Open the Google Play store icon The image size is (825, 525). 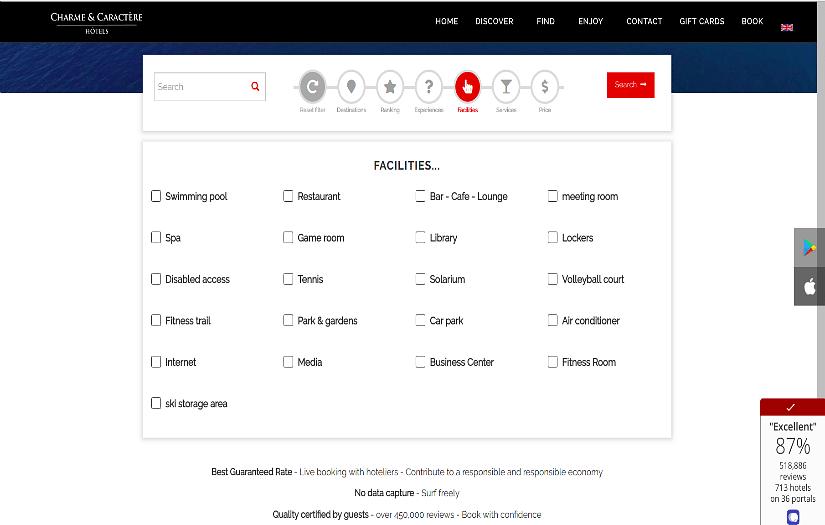point(809,248)
